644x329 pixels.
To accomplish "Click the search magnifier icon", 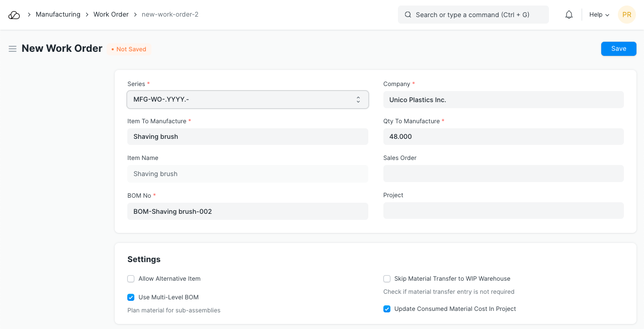I will [x=408, y=15].
